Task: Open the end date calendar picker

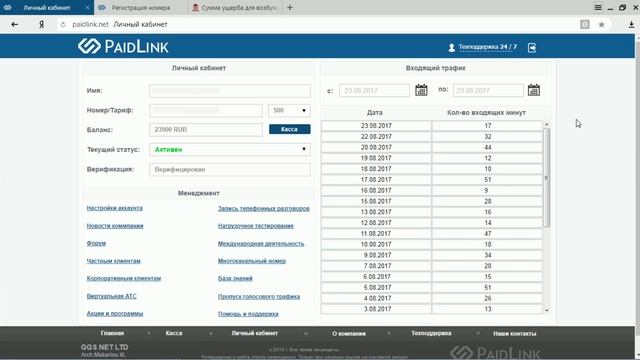Action: (534, 90)
